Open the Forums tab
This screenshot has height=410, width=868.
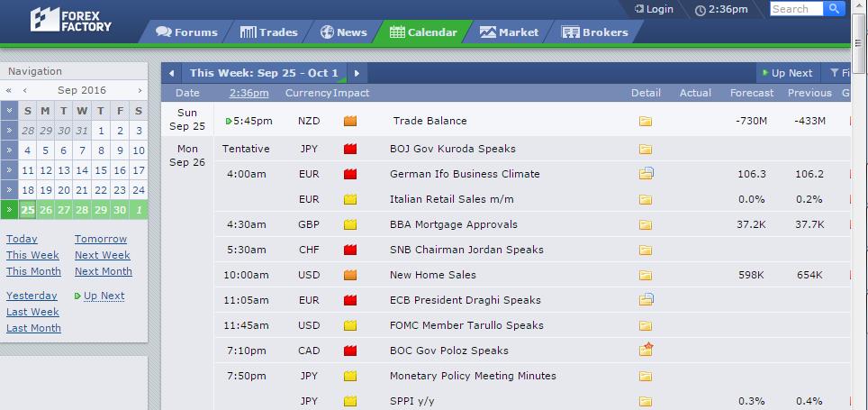click(186, 32)
